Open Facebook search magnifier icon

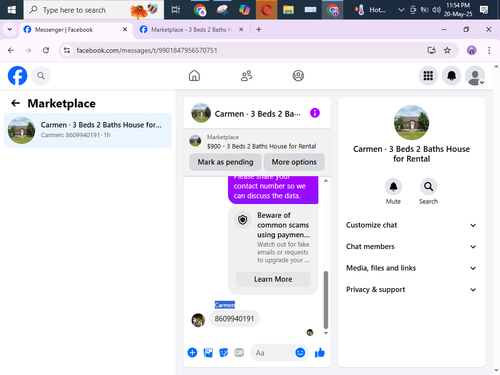click(41, 76)
